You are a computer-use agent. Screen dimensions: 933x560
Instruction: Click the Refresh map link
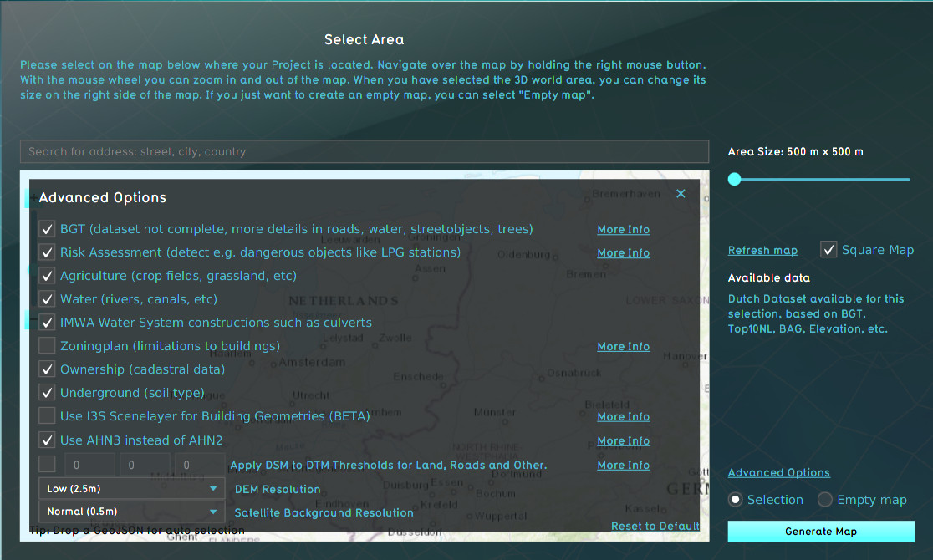pos(762,251)
